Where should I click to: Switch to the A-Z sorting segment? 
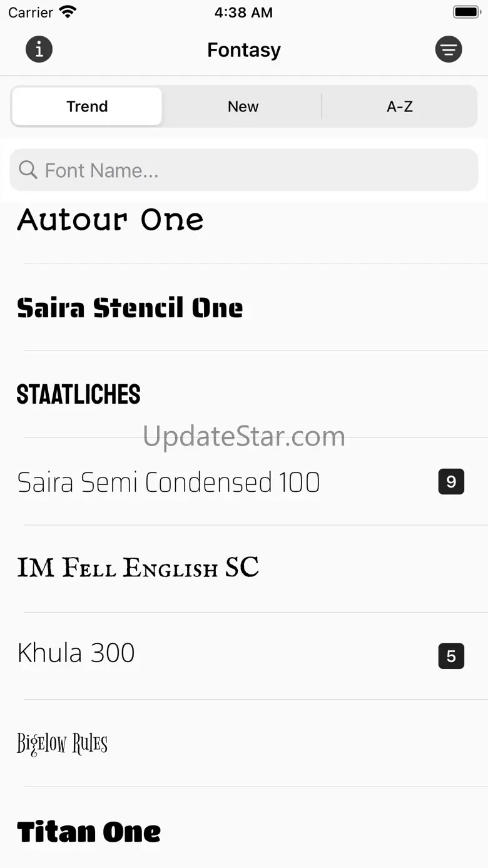tap(399, 106)
